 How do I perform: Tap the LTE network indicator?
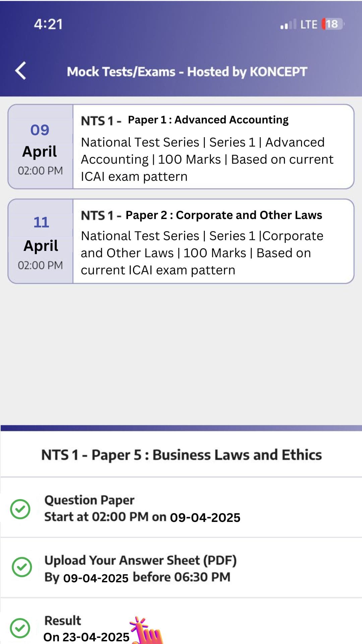(x=308, y=24)
